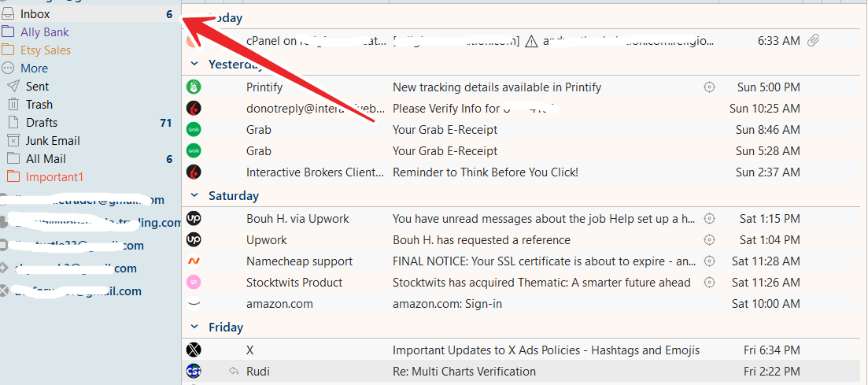Collapse the Yesterday email group
This screenshot has height=385, width=868.
(x=194, y=65)
